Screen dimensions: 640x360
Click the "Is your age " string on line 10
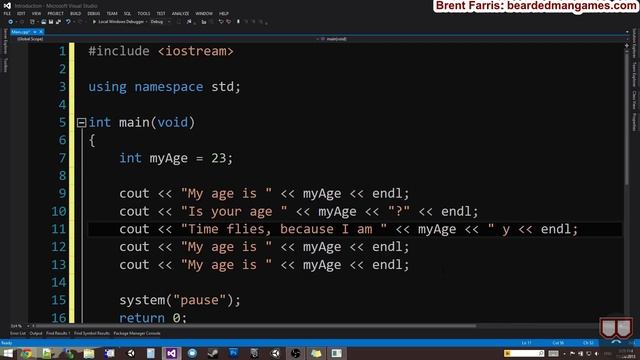pyautogui.click(x=234, y=211)
